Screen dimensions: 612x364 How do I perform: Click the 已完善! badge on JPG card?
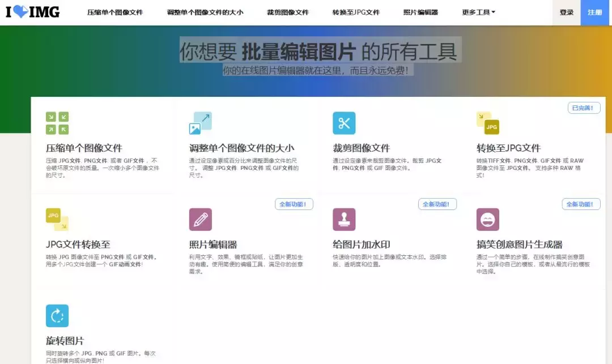584,108
